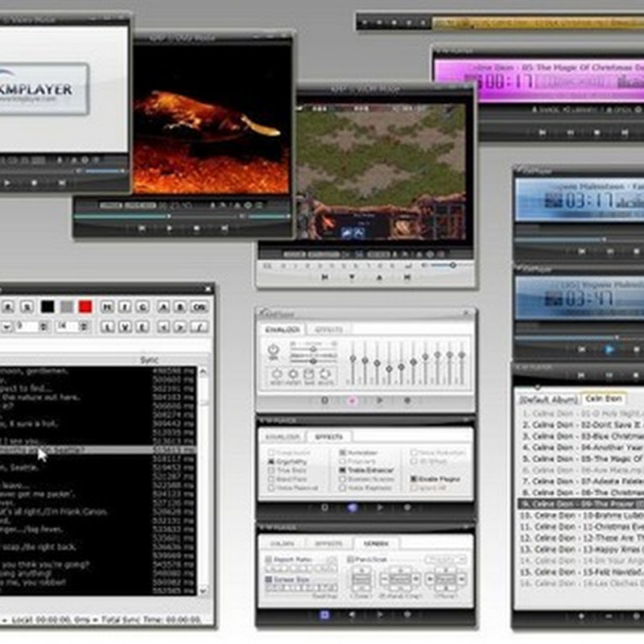Click the next track button in the lava video window
Image resolution: width=644 pixels, height=644 pixels.
pyautogui.click(x=225, y=228)
